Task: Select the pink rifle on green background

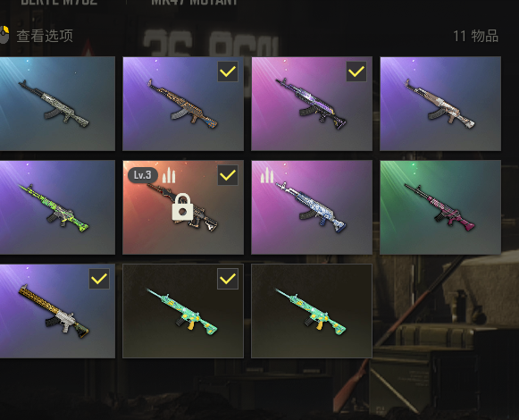Action: [440, 207]
